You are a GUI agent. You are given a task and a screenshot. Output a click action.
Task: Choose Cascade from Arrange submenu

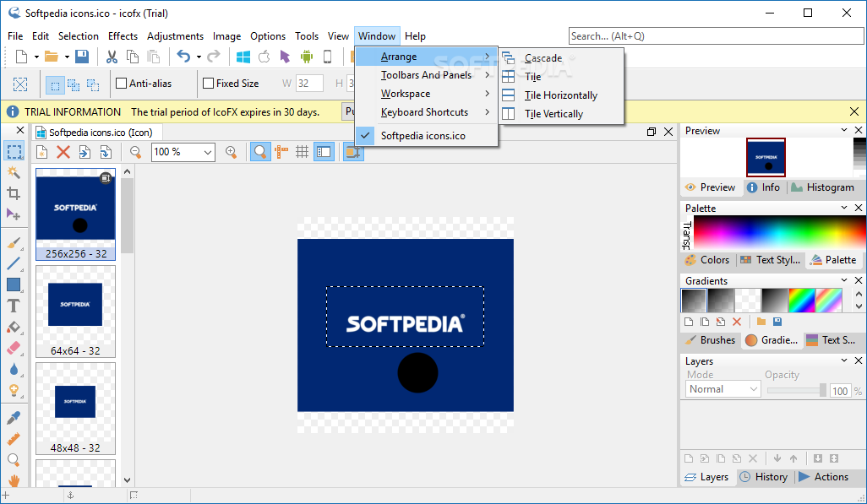pos(562,58)
